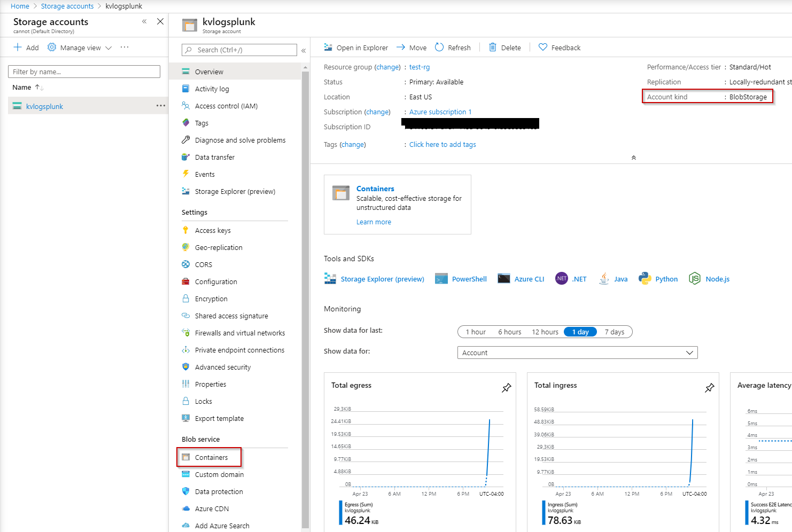Screen dimensions: 792x532
Task: Open more options ellipsis in Storage accounts toolbar
Action: pyautogui.click(x=125, y=47)
